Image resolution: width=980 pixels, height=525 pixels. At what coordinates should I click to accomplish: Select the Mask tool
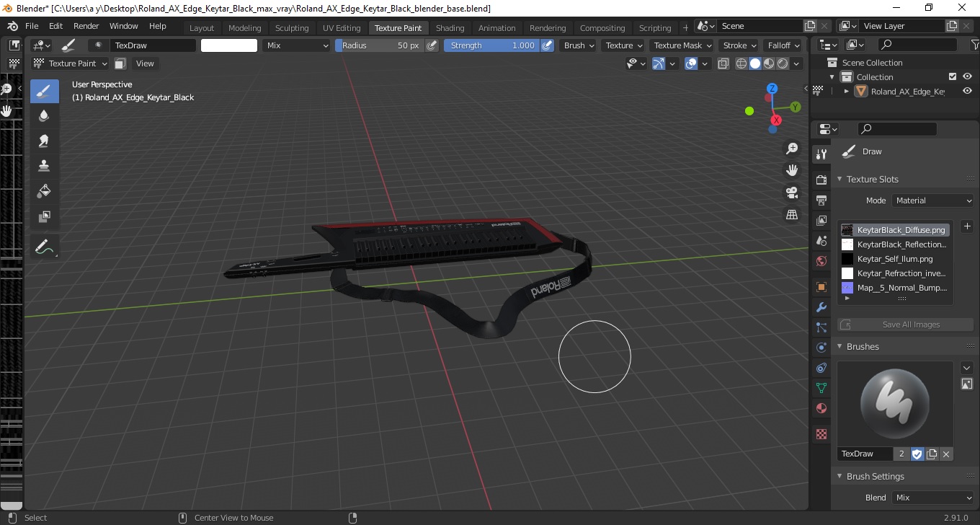44,216
